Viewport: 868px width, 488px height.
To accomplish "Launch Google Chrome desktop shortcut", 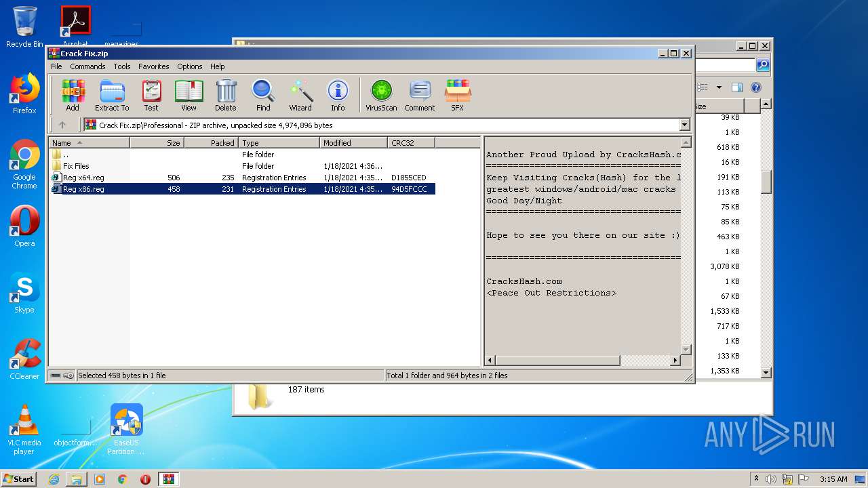I will [24, 165].
